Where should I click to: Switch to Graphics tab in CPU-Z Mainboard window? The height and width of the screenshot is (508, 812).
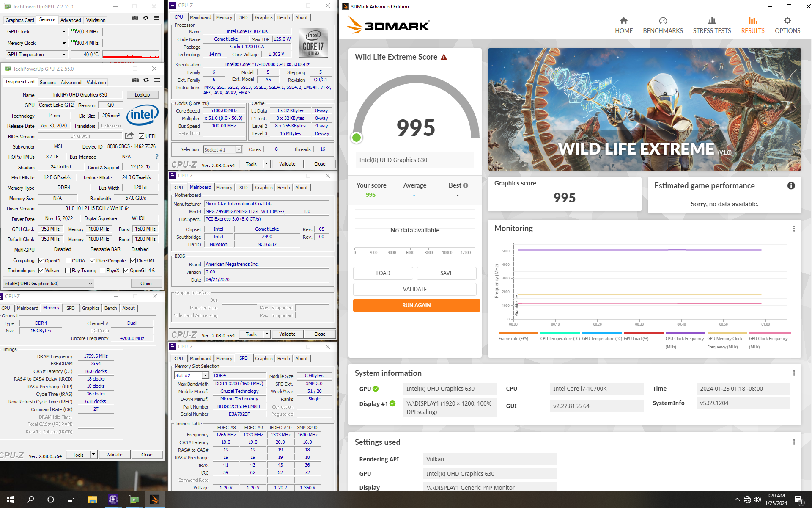264,188
